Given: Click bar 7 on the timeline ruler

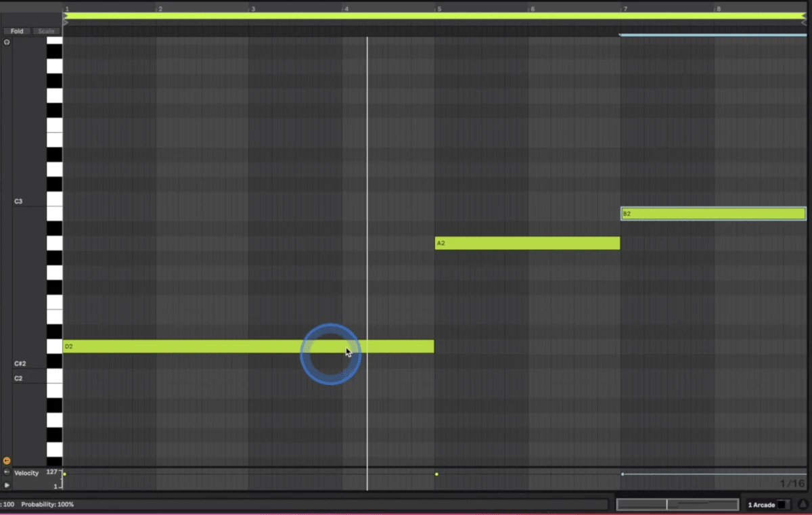Looking at the screenshot, I should click(625, 9).
